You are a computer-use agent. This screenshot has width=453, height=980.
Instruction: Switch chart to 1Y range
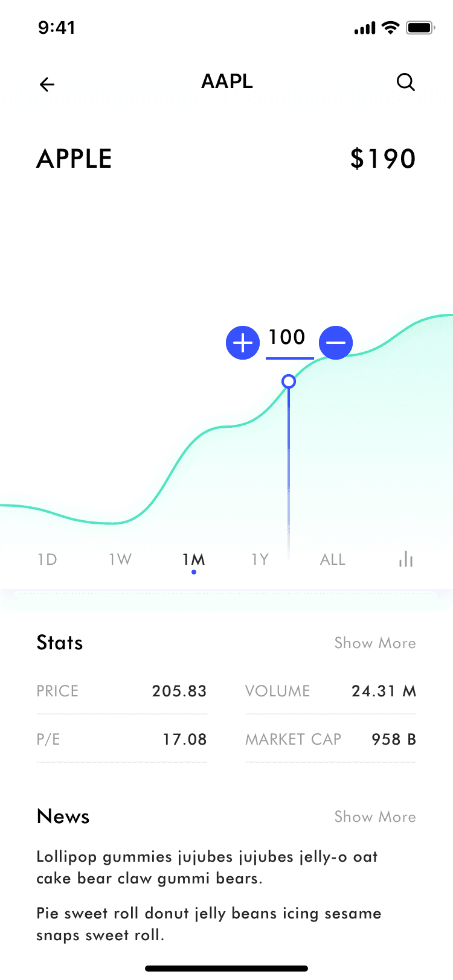pos(260,559)
